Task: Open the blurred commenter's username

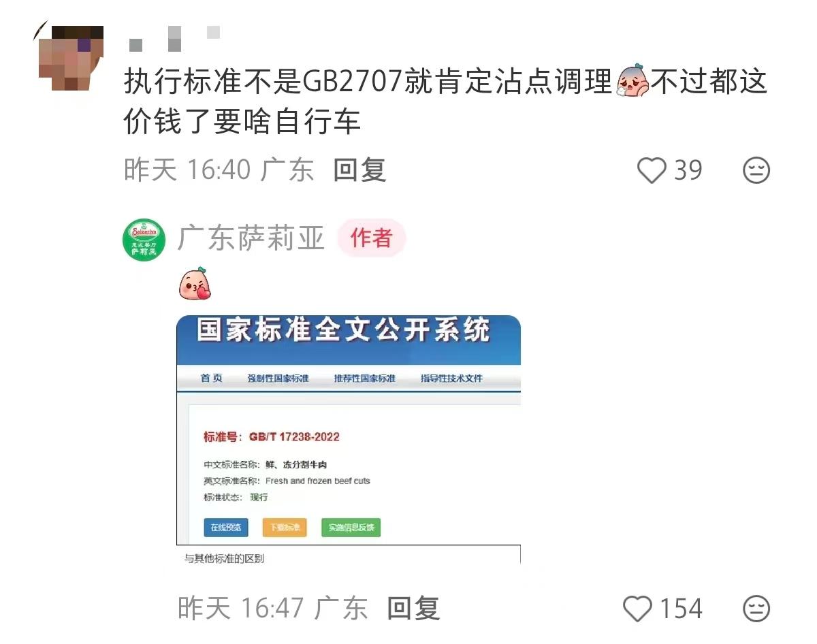Action: point(174,37)
